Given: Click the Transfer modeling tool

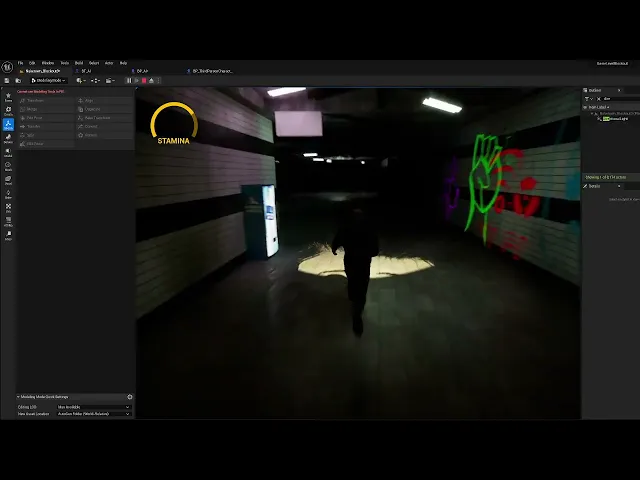Looking at the screenshot, I should [45, 127].
